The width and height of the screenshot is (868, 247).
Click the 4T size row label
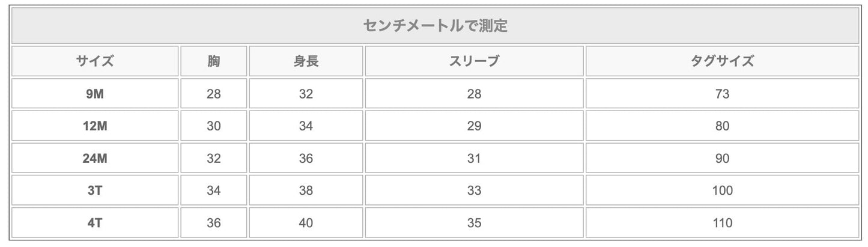tap(95, 223)
